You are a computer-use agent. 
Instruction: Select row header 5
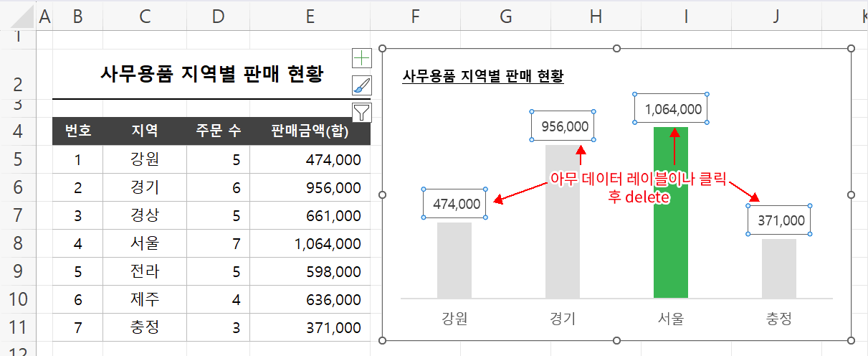[x=18, y=159]
